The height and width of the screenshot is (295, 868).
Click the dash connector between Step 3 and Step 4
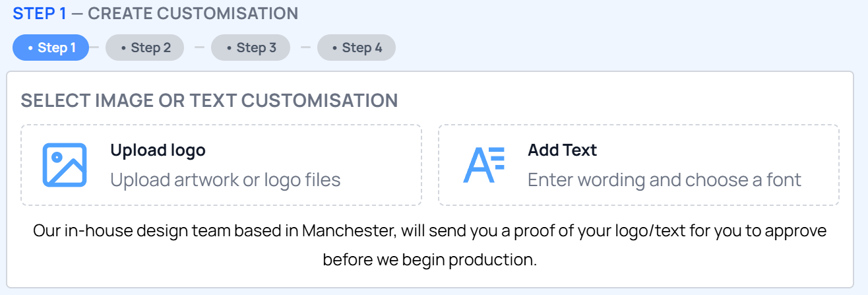305,48
